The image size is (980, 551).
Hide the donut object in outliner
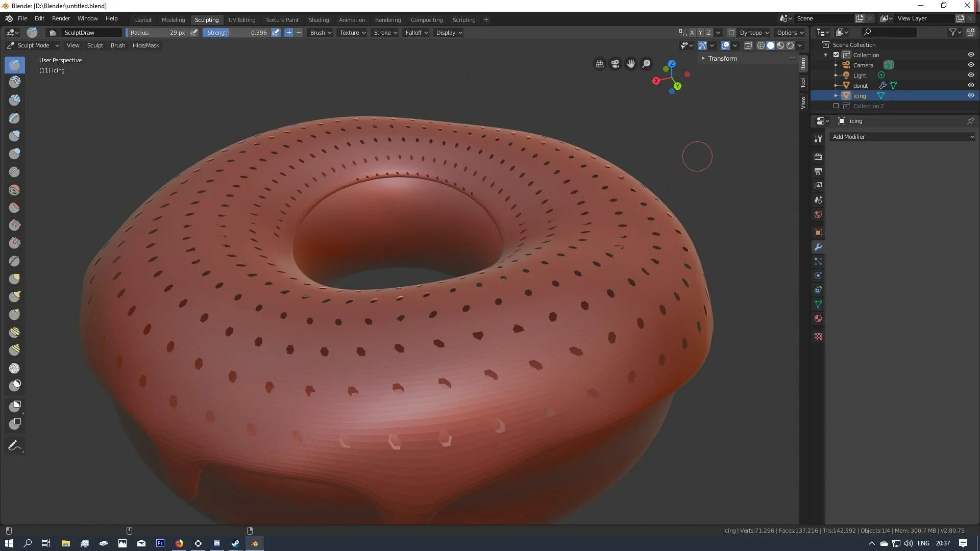(971, 85)
